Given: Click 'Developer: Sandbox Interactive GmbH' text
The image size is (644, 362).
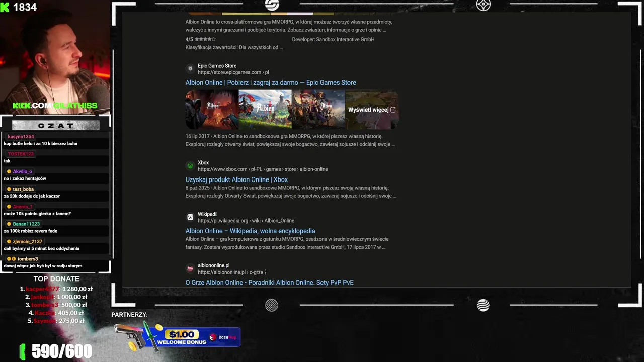Looking at the screenshot, I should click(333, 39).
